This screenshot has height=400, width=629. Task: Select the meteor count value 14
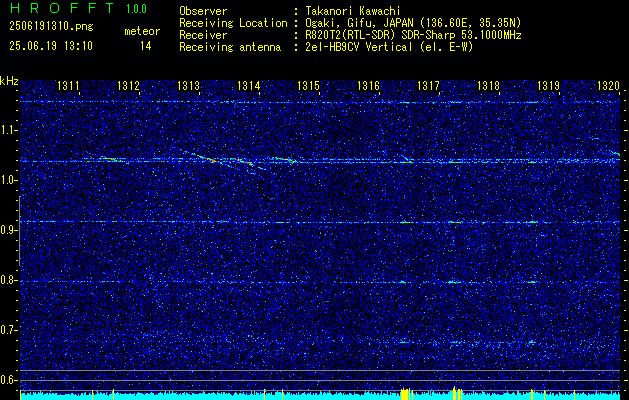click(146, 46)
